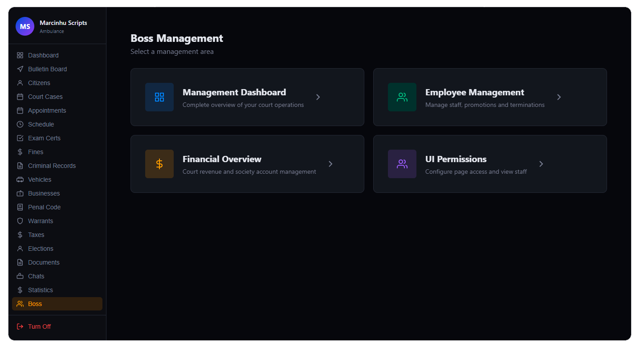Click the Warrants shield icon in sidebar

[x=20, y=221]
